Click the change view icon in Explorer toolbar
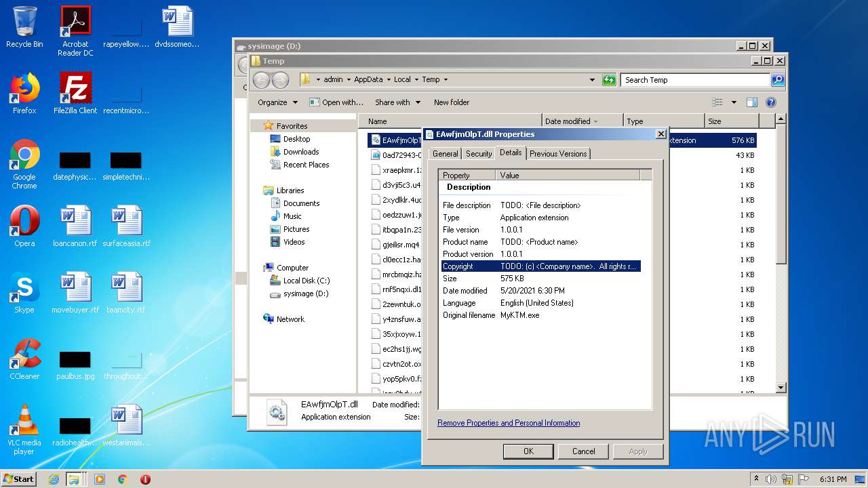868x488 pixels. 717,102
